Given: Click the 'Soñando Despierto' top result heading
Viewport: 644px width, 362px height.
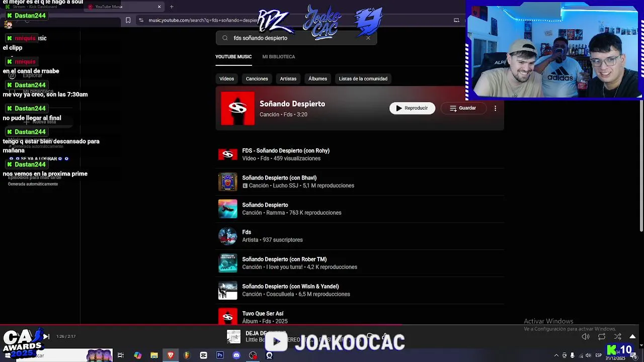Looking at the screenshot, I should click(292, 104).
